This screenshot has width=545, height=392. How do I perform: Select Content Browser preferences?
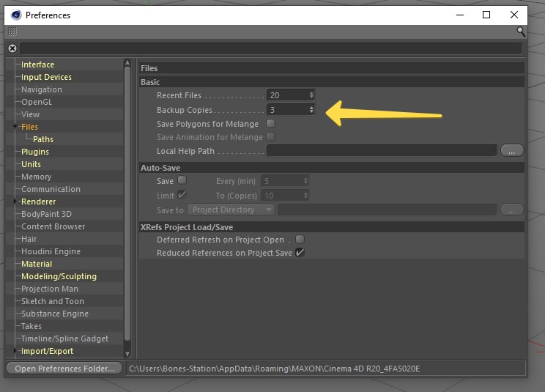click(53, 226)
